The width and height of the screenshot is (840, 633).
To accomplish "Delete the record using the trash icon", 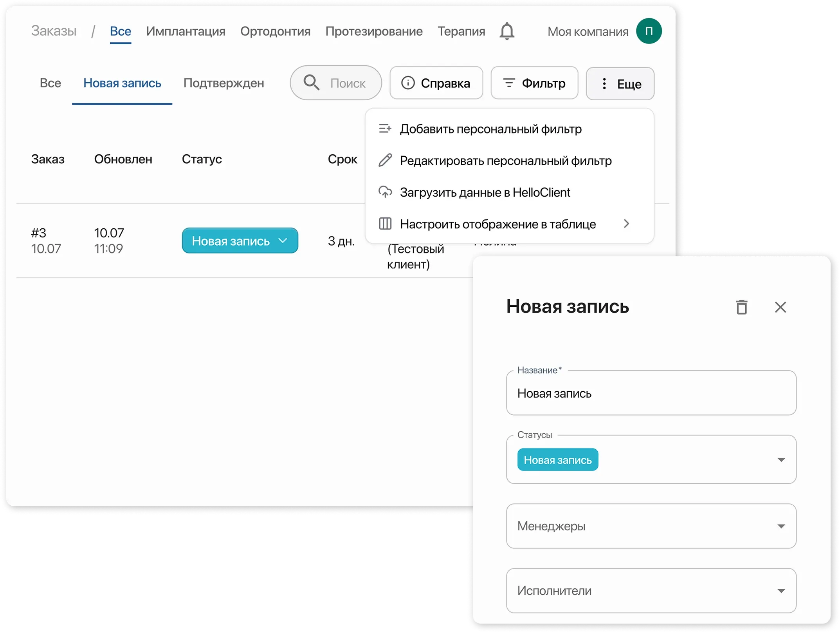I will click(741, 307).
